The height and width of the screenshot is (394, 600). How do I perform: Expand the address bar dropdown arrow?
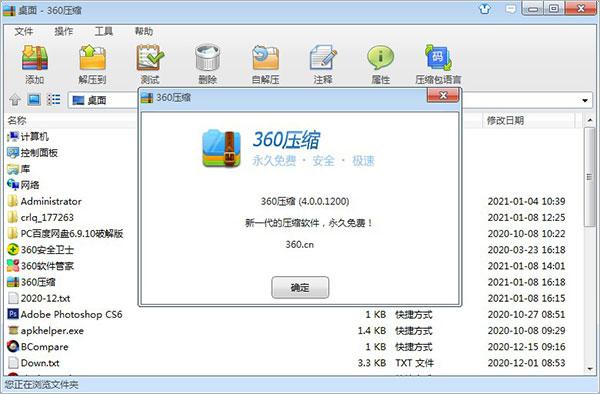(585, 101)
